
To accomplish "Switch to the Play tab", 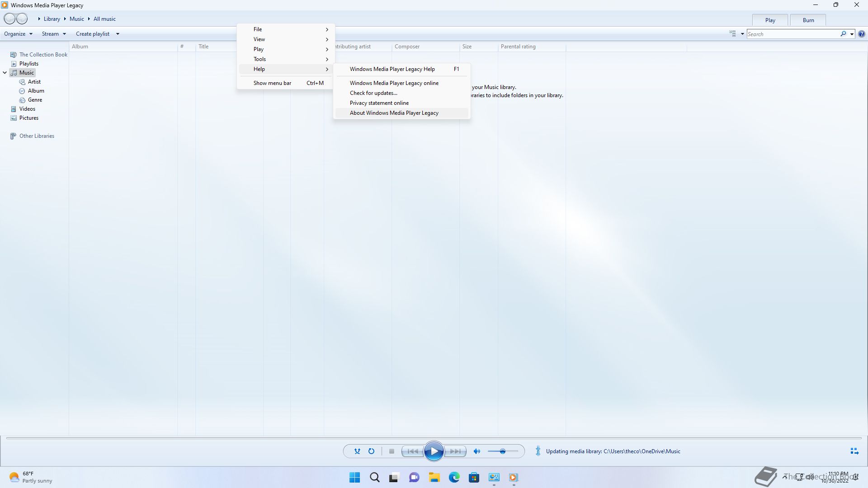I will pos(770,20).
